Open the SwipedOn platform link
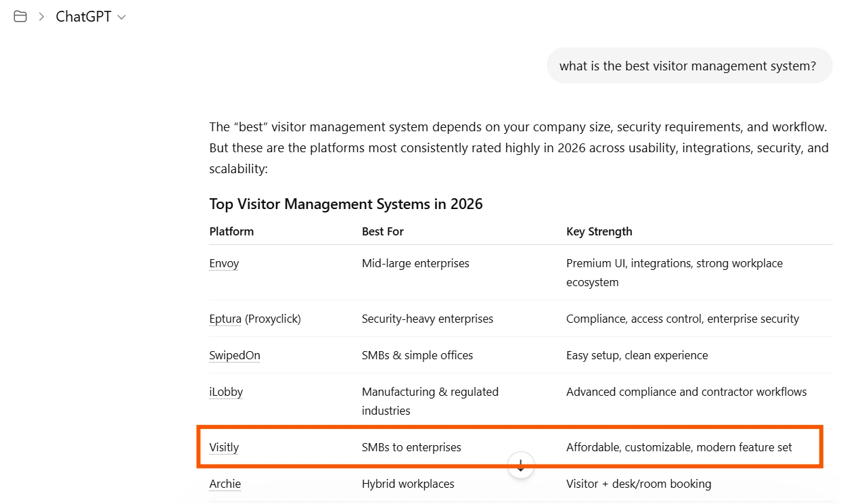Image resolution: width=841 pixels, height=504 pixels. [235, 355]
